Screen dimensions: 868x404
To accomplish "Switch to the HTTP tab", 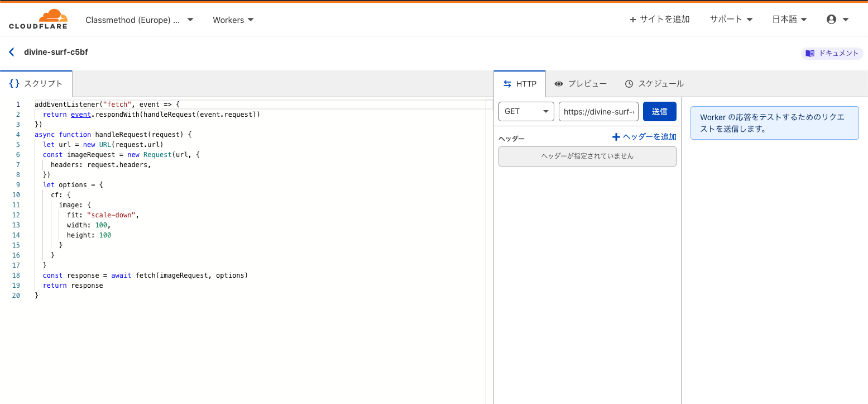I will [520, 84].
